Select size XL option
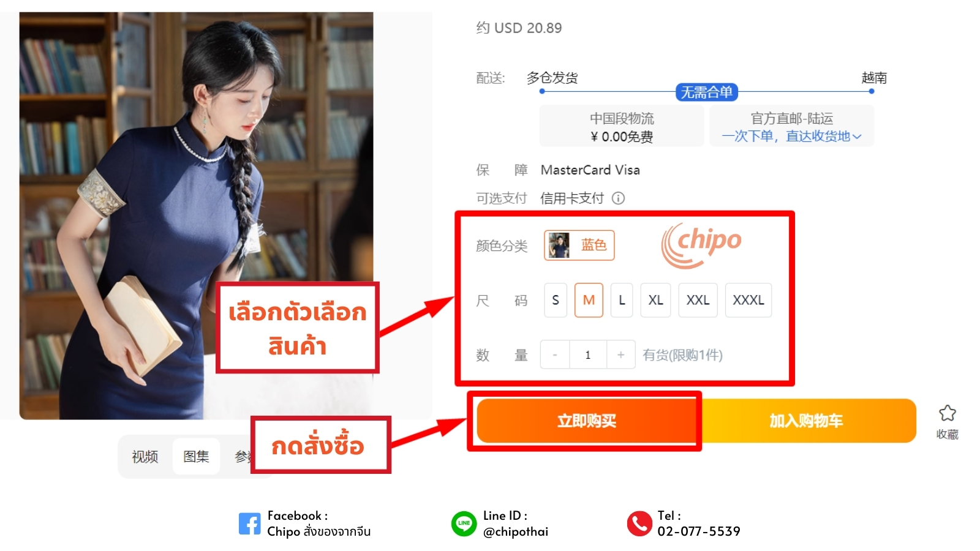Image resolution: width=980 pixels, height=551 pixels. tap(655, 300)
